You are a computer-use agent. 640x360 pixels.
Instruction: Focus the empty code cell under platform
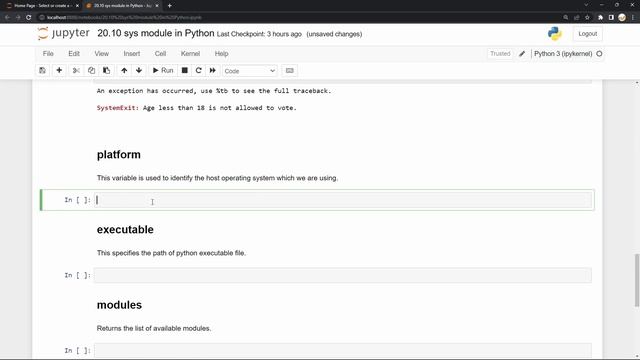tap(343, 200)
